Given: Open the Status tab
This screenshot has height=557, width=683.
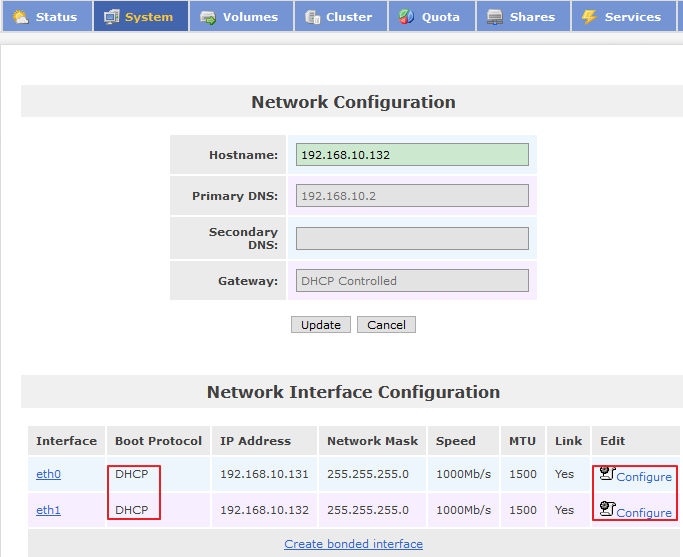Looking at the screenshot, I should click(47, 16).
